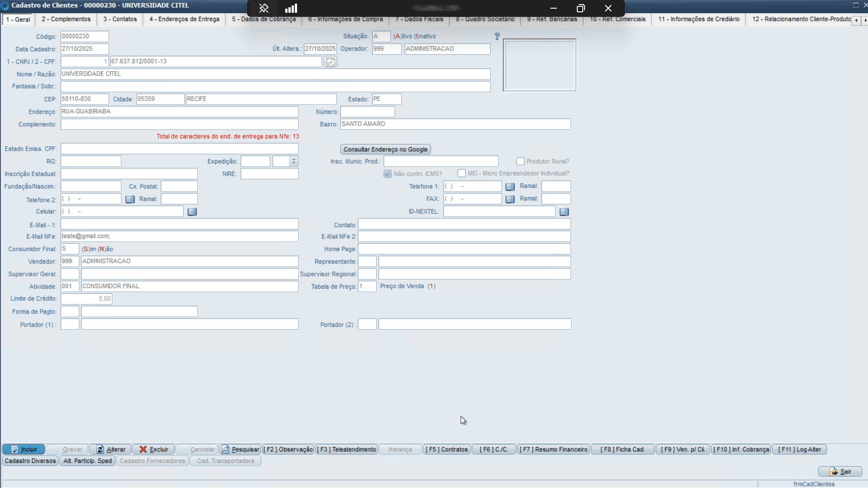Open the F7 Resumo Financeiro button
This screenshot has width=868, height=488.
click(x=554, y=449)
